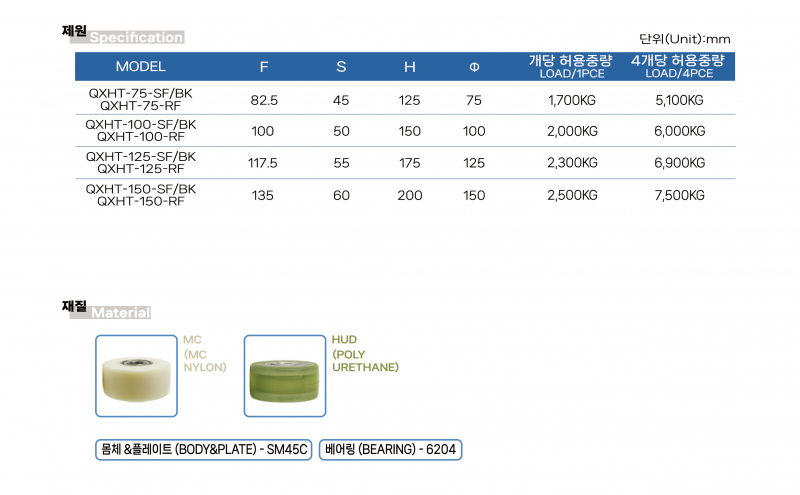Click the BEARING - 6204 label box
The height and width of the screenshot is (495, 800).
pos(390,450)
